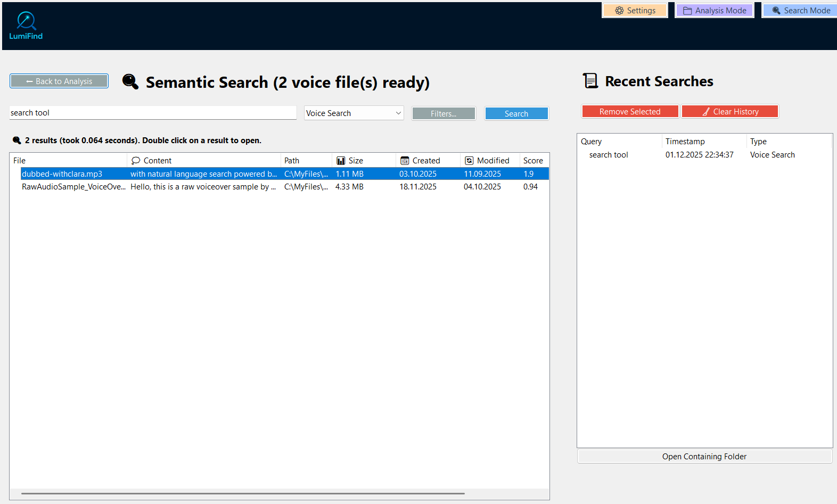Run the search with Search button
Image resolution: width=837 pixels, height=504 pixels.
coord(516,114)
